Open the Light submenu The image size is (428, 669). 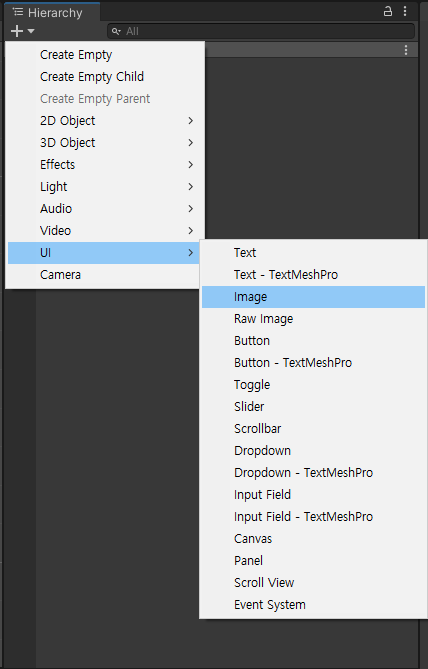coord(105,186)
